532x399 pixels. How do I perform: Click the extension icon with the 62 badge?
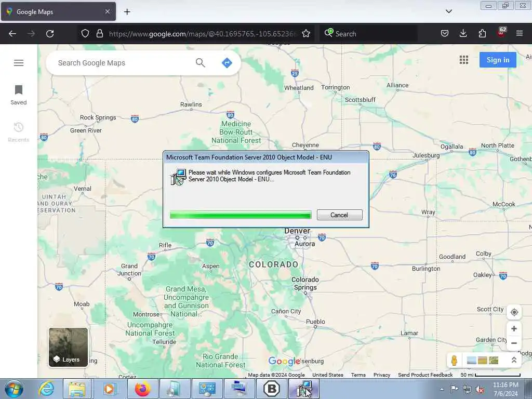tap(502, 33)
